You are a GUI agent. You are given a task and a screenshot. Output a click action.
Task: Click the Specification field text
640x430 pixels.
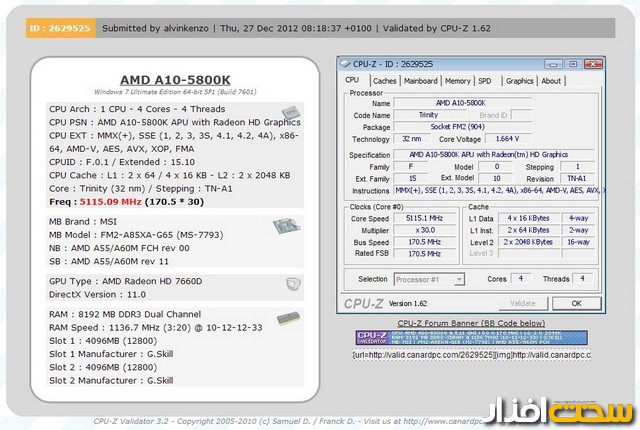489,155
